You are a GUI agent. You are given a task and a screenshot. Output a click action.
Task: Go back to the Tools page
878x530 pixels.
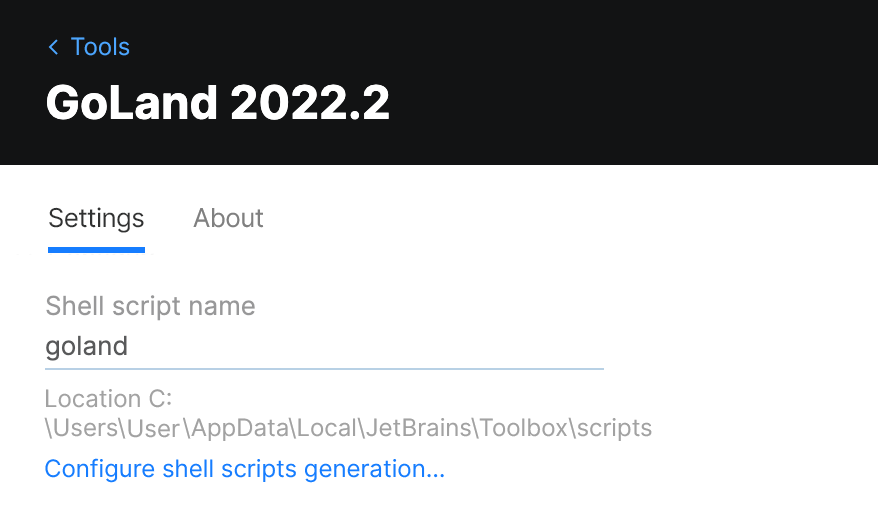pos(99,47)
